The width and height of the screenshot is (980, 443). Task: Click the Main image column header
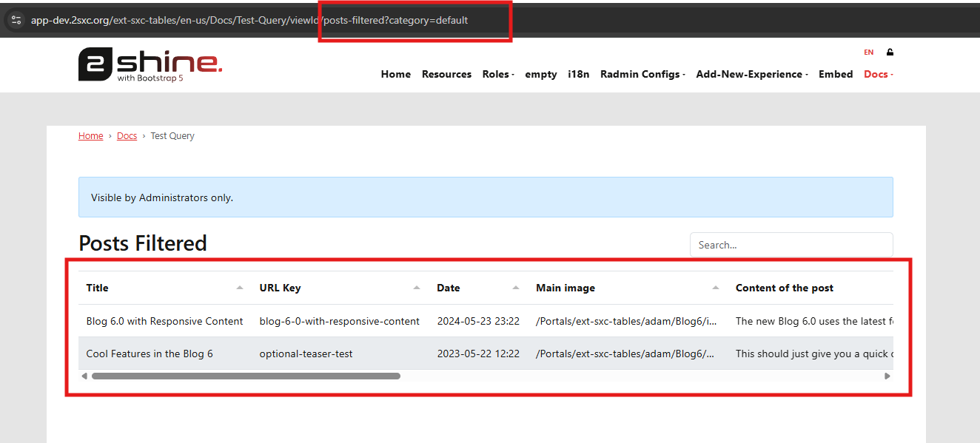pyautogui.click(x=628, y=288)
